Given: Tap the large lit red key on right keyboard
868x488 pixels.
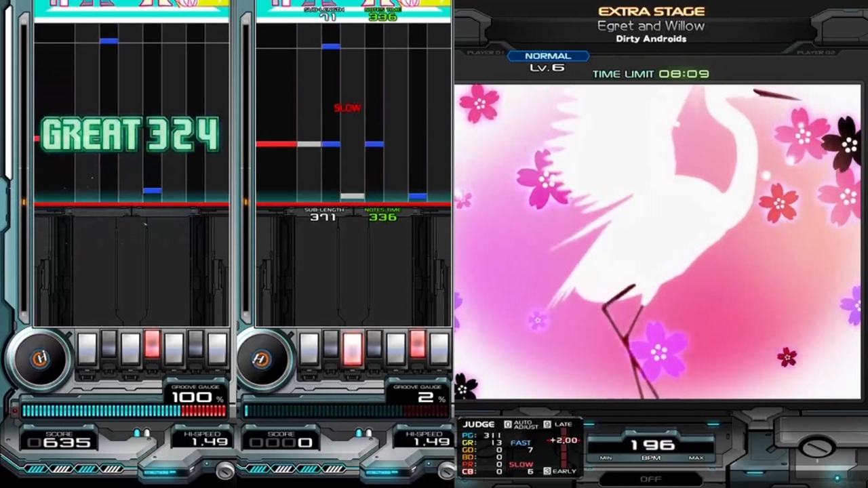Looking at the screenshot, I should click(353, 348).
